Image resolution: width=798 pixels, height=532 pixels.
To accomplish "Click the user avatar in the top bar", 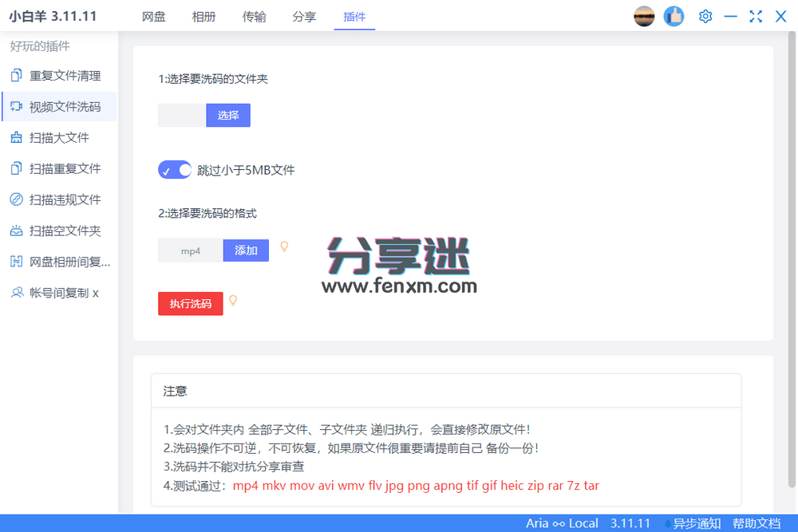I will point(644,16).
